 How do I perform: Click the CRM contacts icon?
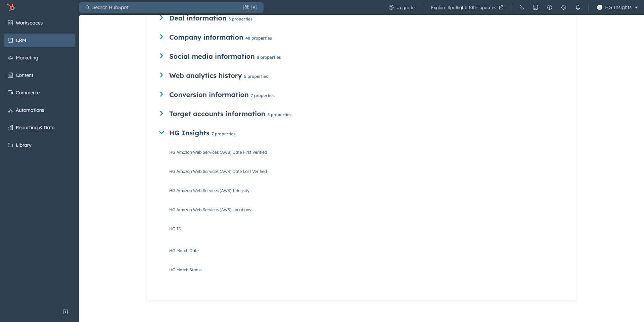[10, 40]
